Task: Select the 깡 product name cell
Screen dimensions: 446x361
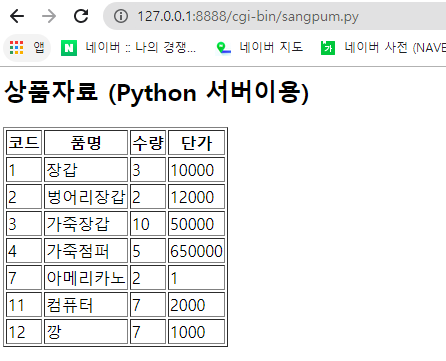Action: click(x=86, y=332)
